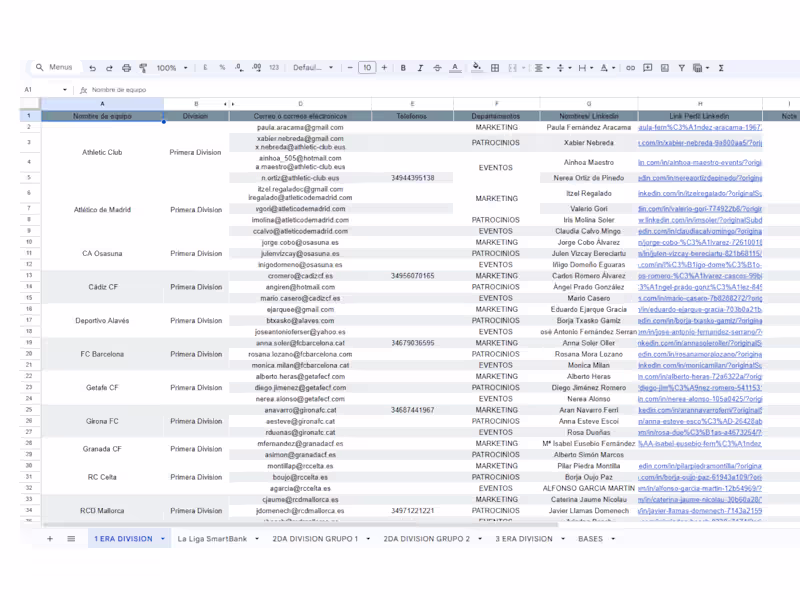Select row 1 header number

pos(29,116)
